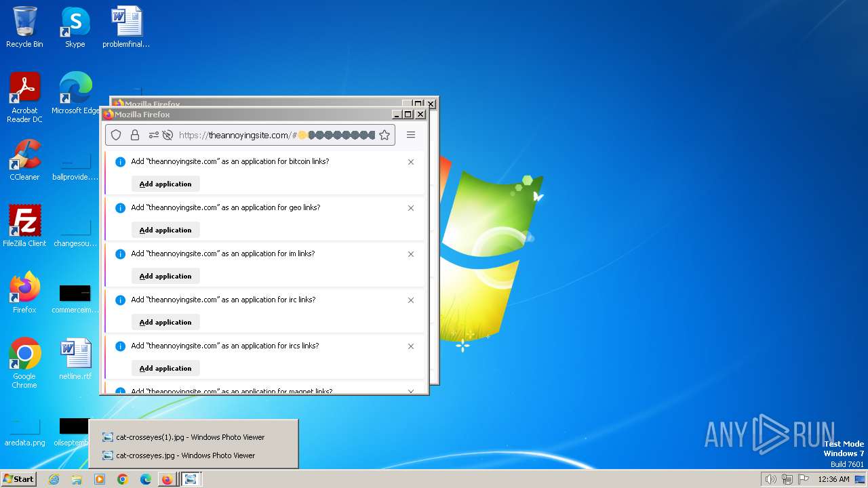The image size is (868, 488).
Task: Open the site permissions icon in address bar
Action: [x=154, y=135]
